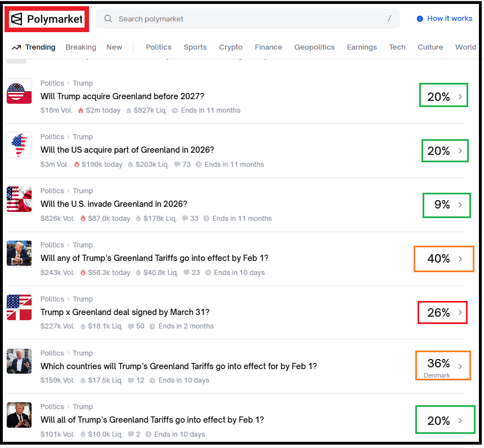
Task: Expand the 26% Greenland deal chevron
Action: click(x=460, y=313)
